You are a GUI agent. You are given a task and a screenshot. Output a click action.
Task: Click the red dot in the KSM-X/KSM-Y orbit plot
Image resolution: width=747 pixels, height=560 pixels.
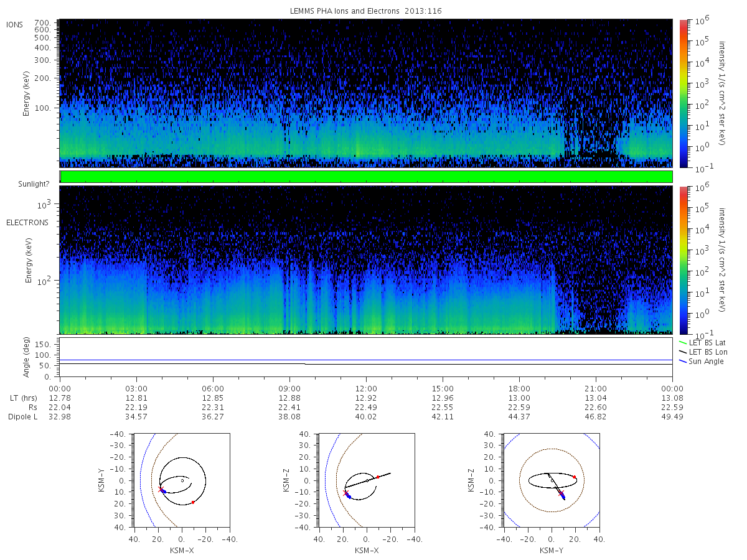click(x=193, y=502)
